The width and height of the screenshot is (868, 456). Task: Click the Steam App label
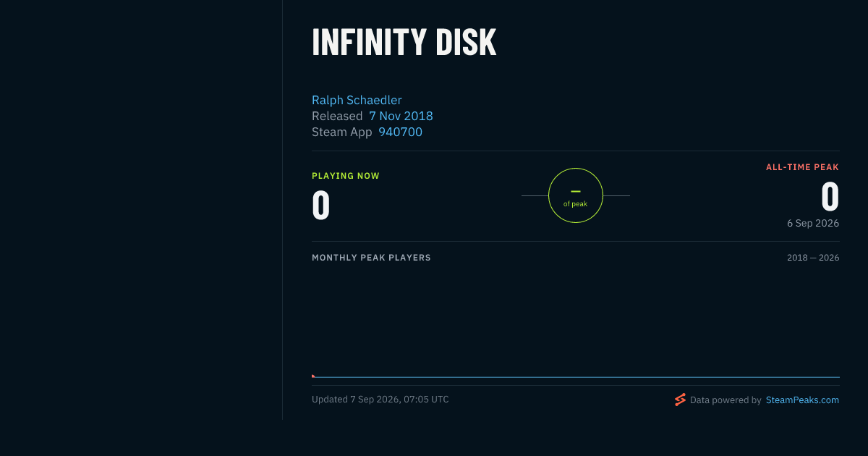tap(342, 132)
